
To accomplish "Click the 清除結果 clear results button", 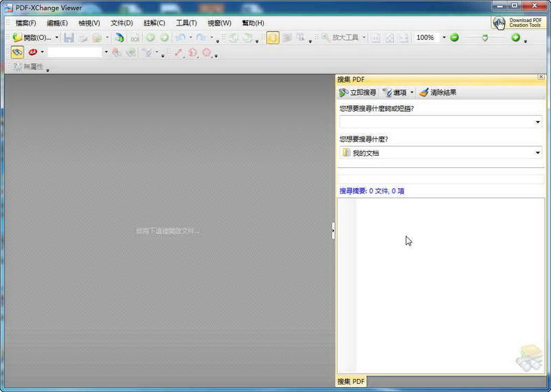I will 437,92.
